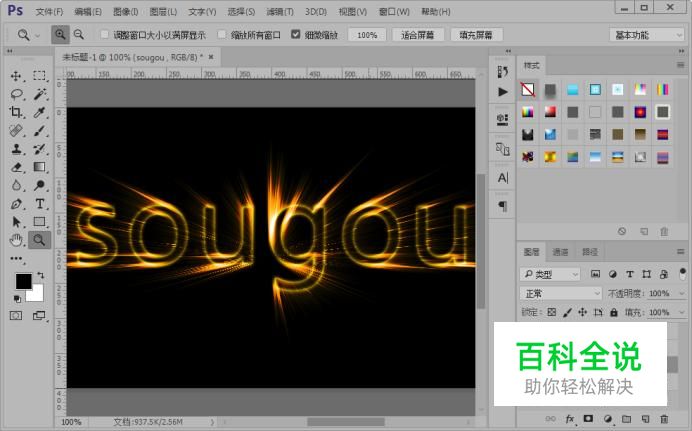Open the Paragraph panel icon
692x431 pixels.
503,206
